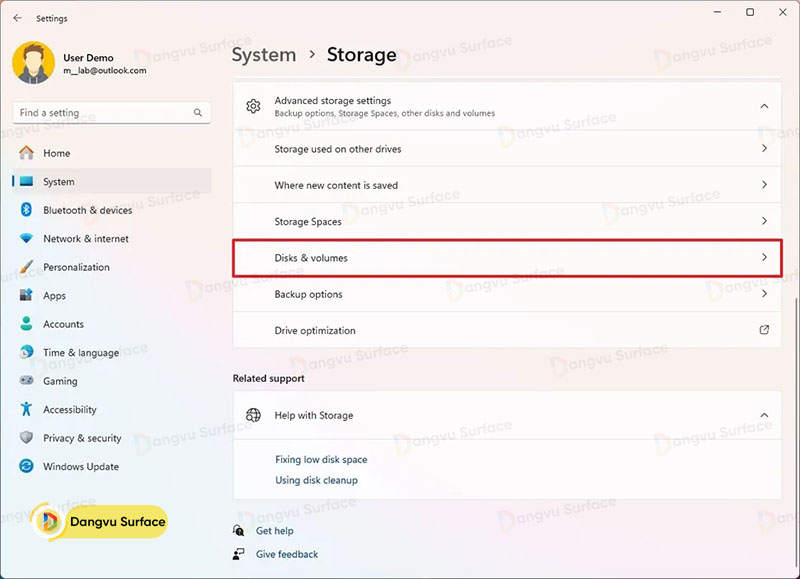
Task: Open Fixing low disk space link
Action: [321, 459]
